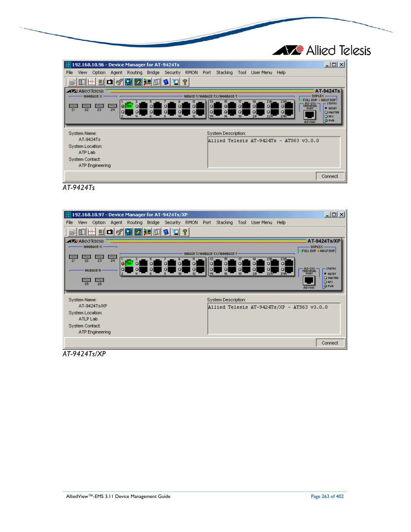Select SFP slot 24 on the 192.168.10.96 switch

(x=112, y=106)
